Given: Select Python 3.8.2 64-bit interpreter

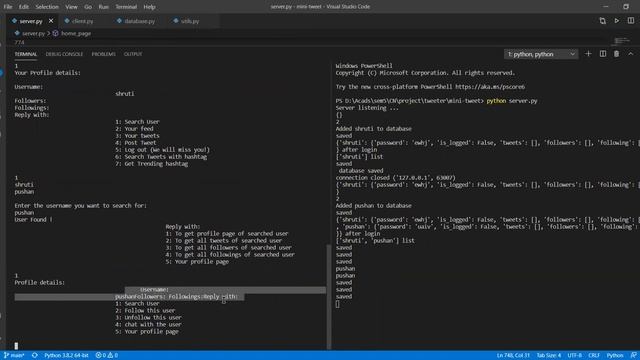Looking at the screenshot, I should pos(66,355).
